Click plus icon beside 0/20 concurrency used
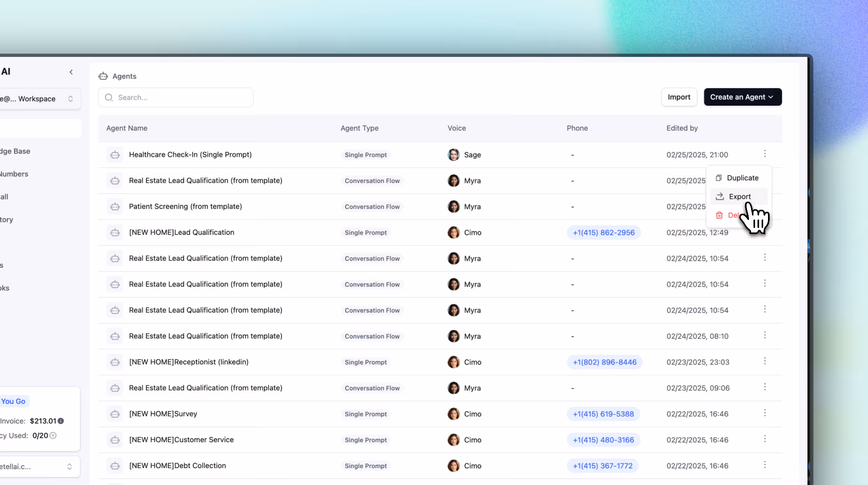868x485 pixels. click(x=53, y=435)
